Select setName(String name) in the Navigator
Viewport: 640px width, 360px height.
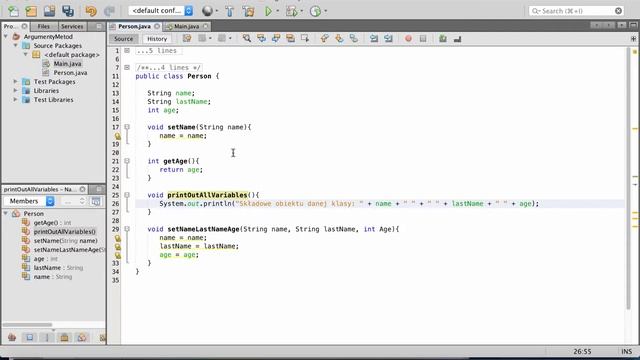coord(65,241)
